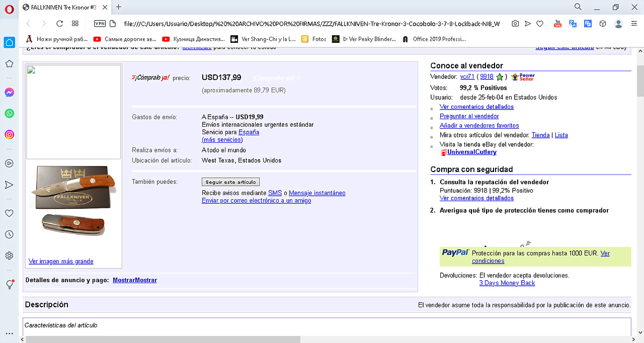
Task: Show '(más servicios)' shipping options
Action: click(222, 140)
